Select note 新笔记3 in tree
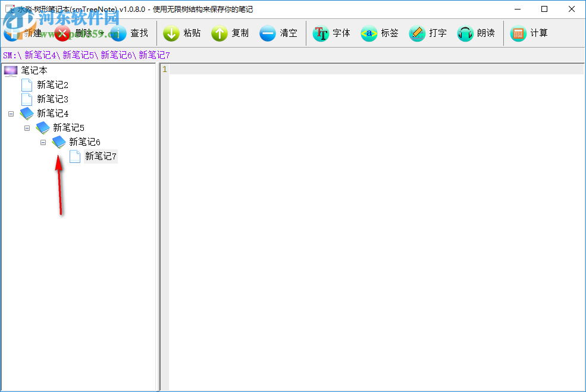The height and width of the screenshot is (392, 586). click(x=53, y=99)
